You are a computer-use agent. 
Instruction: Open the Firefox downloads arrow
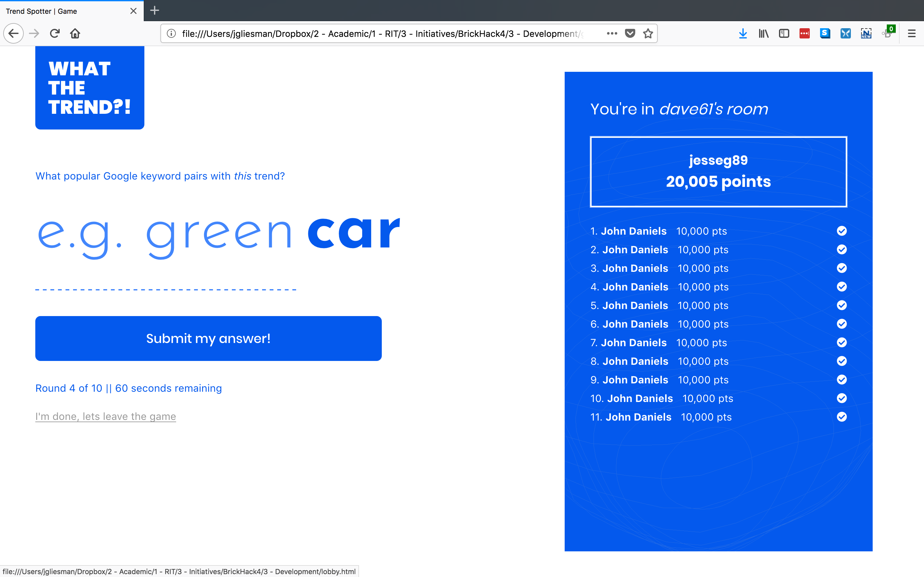[743, 34]
